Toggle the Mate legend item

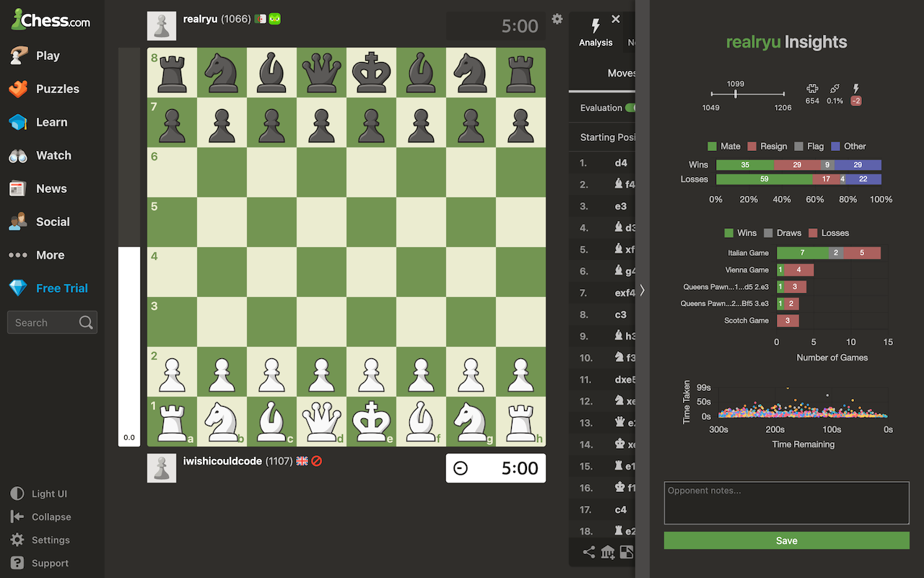[x=724, y=146]
